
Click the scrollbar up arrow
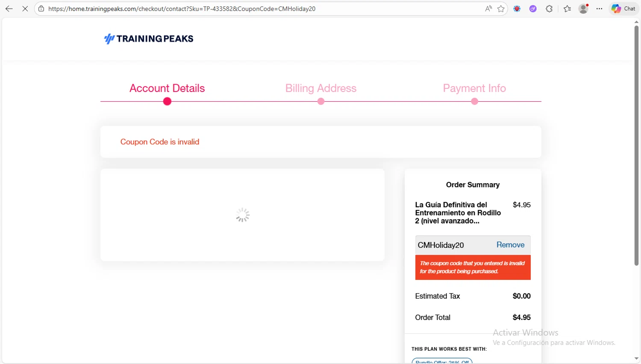coord(636,21)
